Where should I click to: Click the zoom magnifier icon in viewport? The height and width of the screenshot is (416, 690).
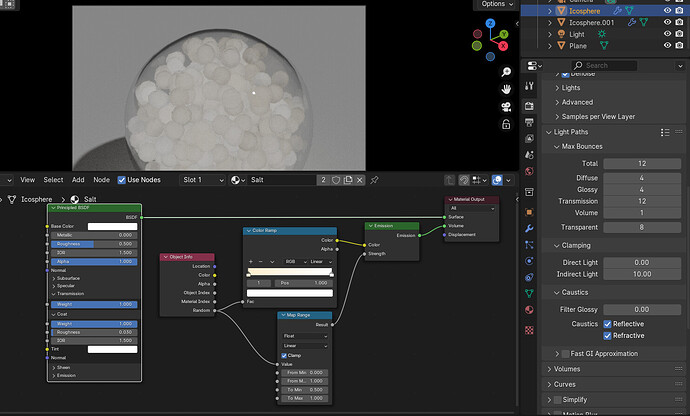coord(506,72)
